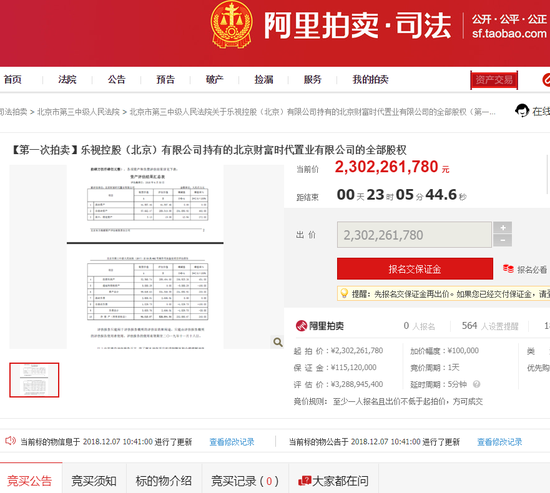The height and width of the screenshot is (493, 550).
Task: Click the 竞价周期 1天 text
Action: 435,367
